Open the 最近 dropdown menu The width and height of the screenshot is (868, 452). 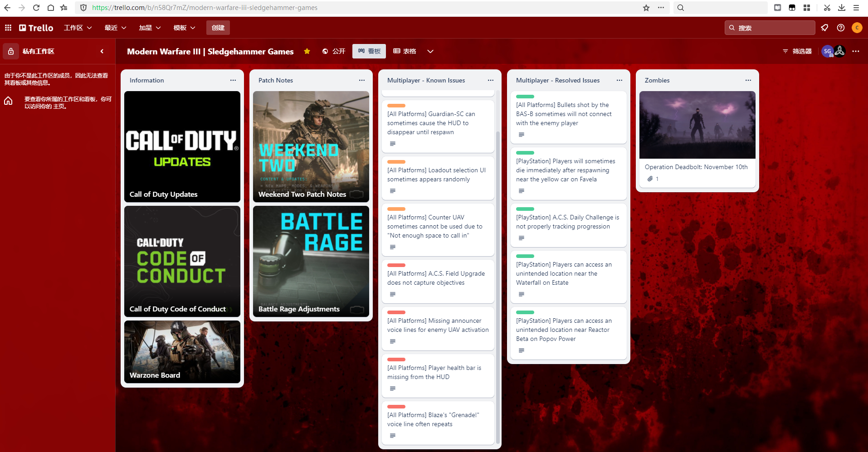[115, 28]
